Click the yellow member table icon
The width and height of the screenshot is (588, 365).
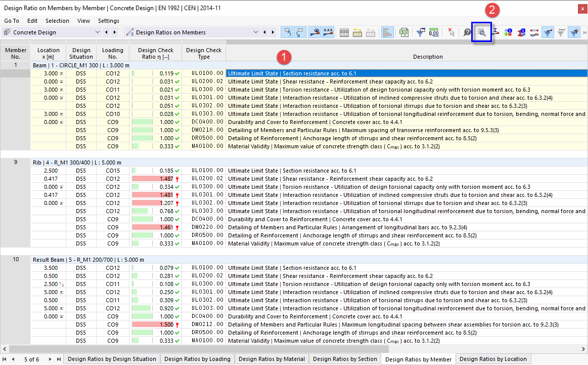pyautogui.click(x=357, y=33)
